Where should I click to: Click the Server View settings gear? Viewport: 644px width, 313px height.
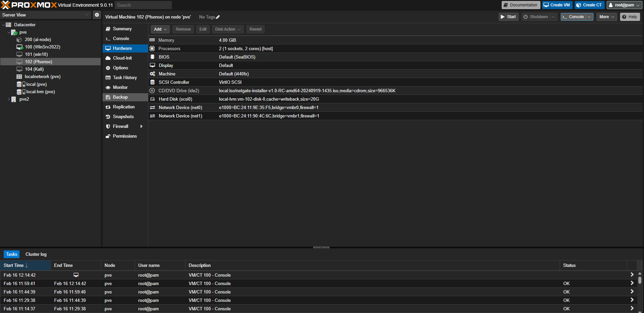(97, 15)
